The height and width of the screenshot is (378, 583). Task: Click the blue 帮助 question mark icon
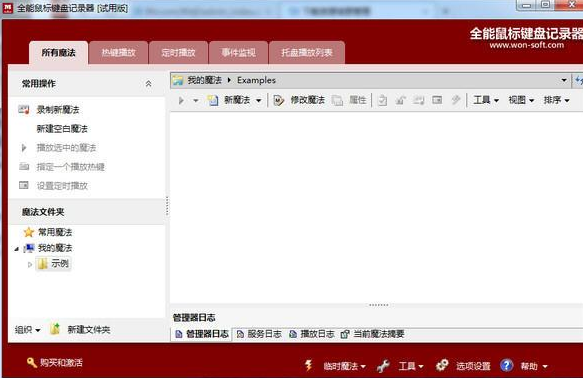506,366
